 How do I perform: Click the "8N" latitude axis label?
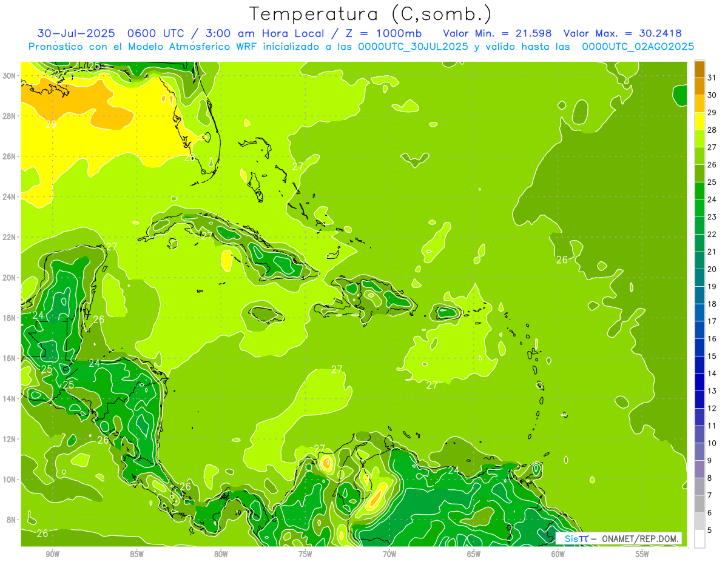click(12, 520)
